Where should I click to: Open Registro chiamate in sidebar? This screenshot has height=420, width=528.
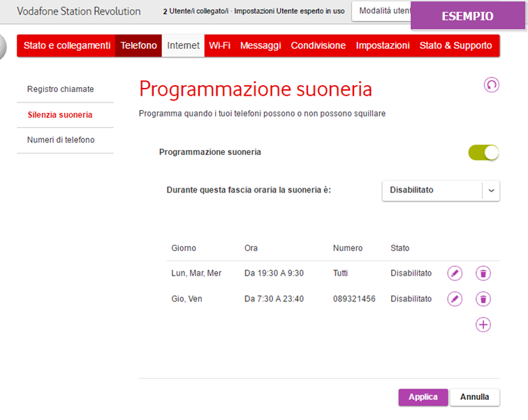point(61,89)
